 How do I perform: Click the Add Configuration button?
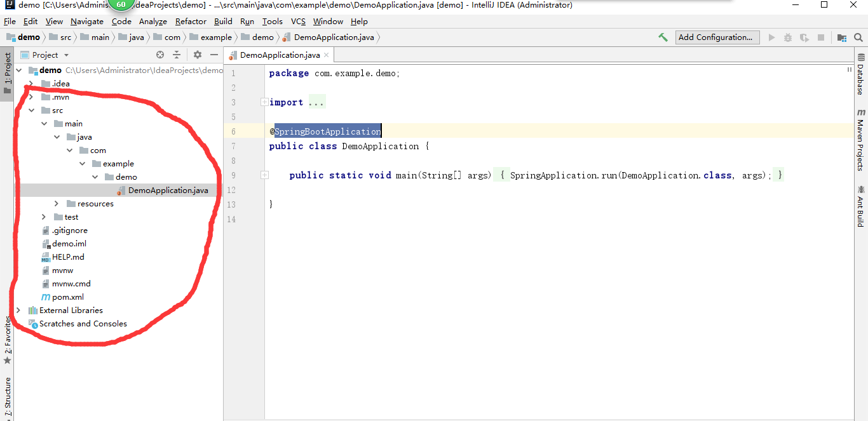click(717, 37)
